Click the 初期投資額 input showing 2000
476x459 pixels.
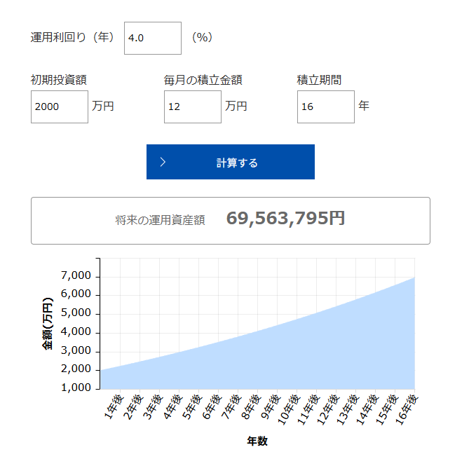point(60,107)
